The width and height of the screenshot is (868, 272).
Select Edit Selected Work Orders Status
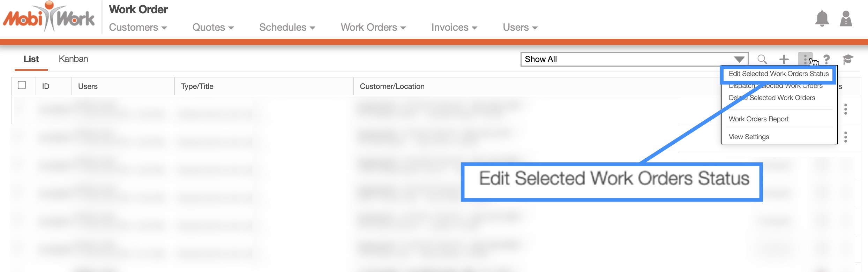pos(778,74)
